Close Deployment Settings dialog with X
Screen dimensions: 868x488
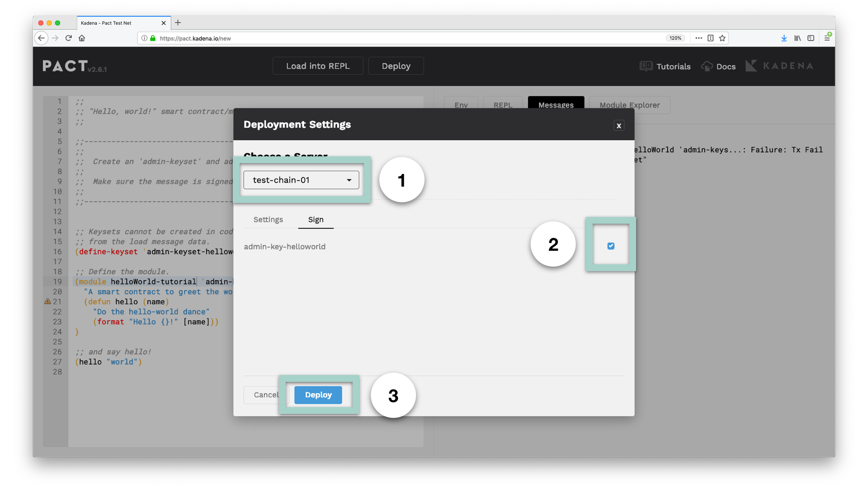tap(619, 126)
